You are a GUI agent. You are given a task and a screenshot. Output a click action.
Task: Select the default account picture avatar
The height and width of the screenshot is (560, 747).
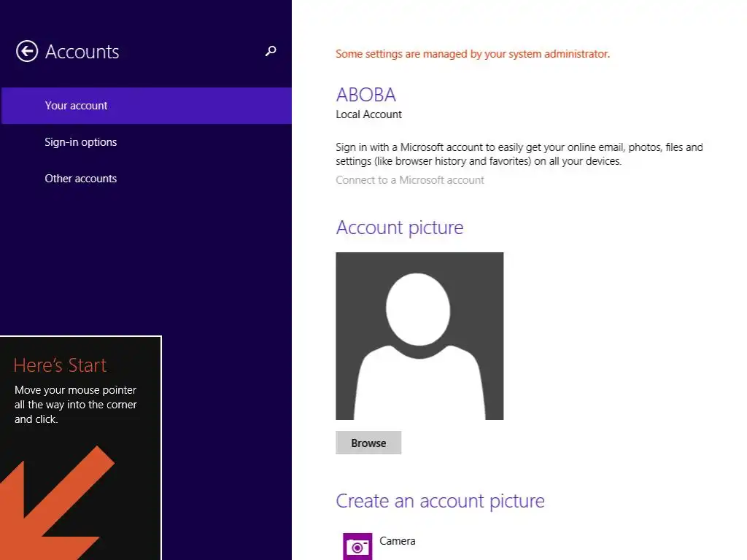pos(419,335)
